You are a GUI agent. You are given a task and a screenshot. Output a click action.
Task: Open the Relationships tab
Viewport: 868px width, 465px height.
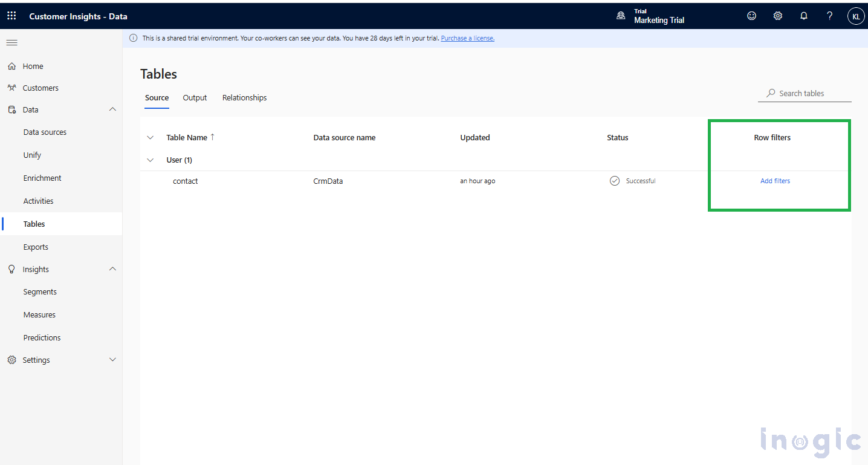pos(244,97)
